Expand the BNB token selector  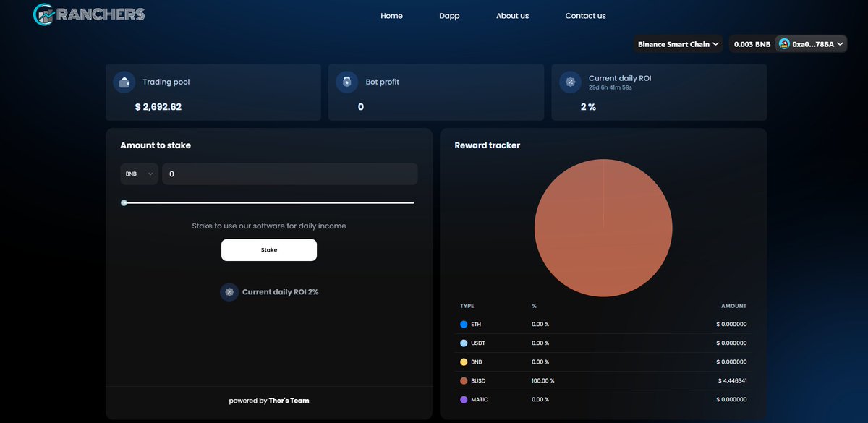coord(139,174)
